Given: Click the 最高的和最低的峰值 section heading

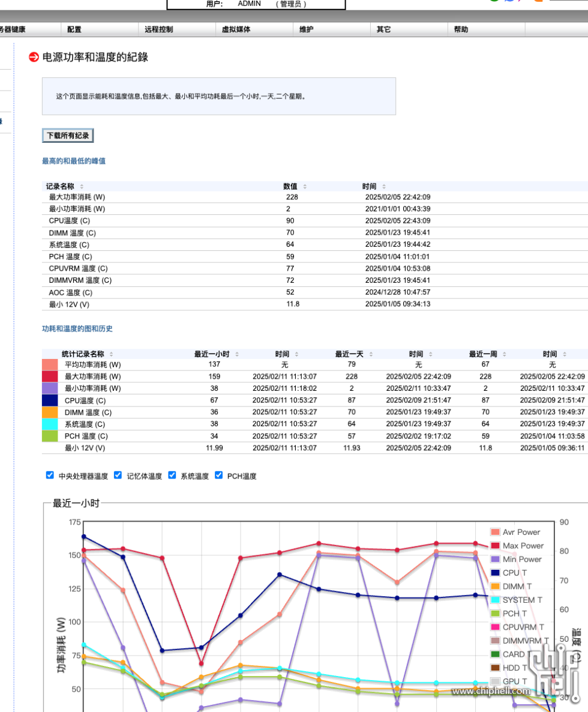Looking at the screenshot, I should tap(74, 161).
